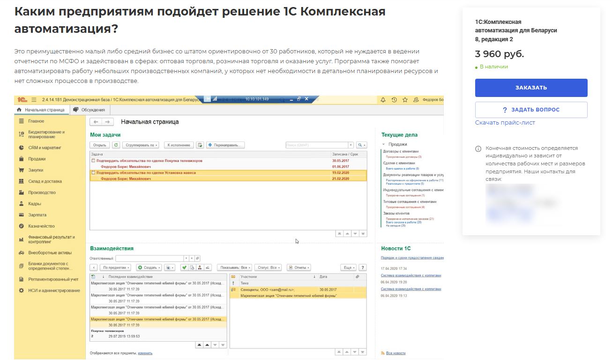Refresh the My Tasks list

[116, 145]
